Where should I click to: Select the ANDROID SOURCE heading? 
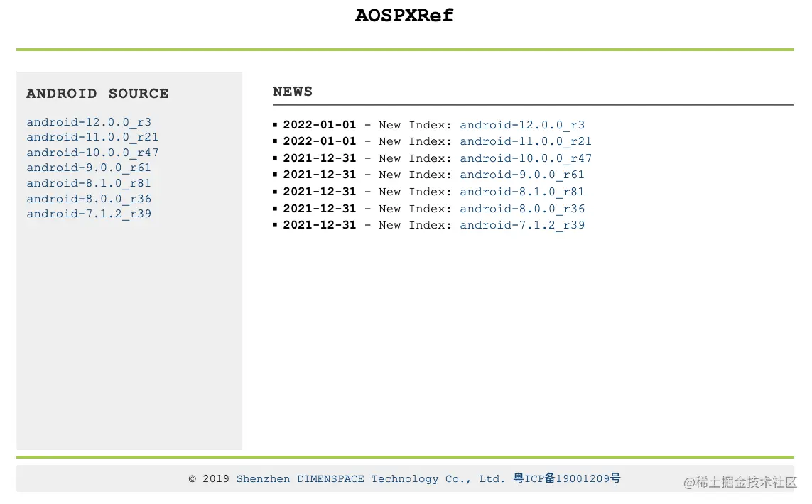[x=97, y=94]
